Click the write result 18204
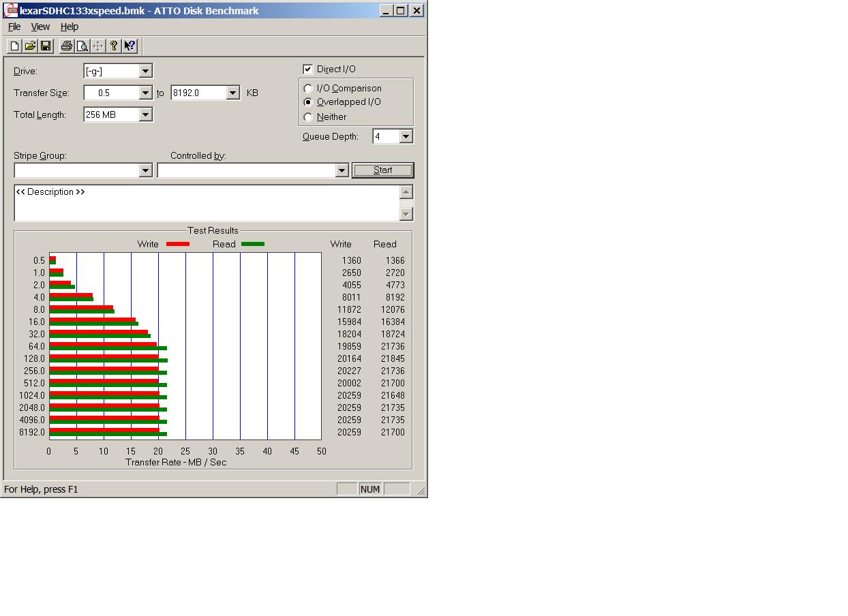Viewport: 848px width, 616px height. 349,334
